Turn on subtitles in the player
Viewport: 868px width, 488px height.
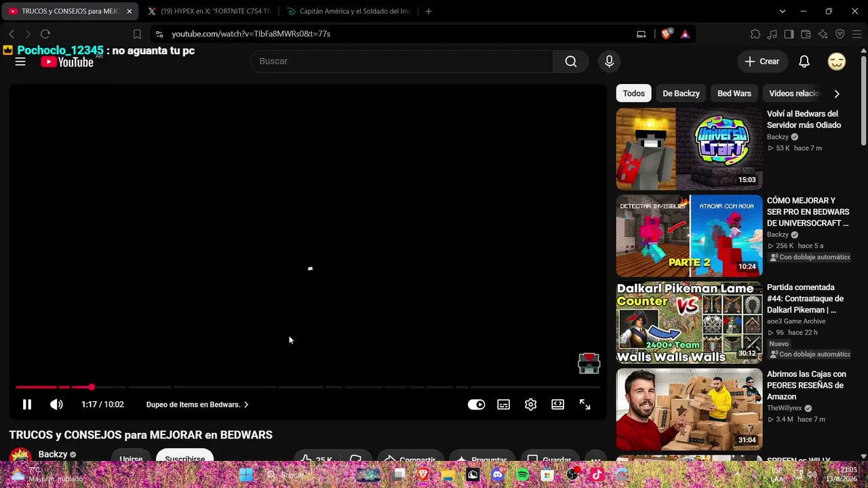tap(503, 405)
